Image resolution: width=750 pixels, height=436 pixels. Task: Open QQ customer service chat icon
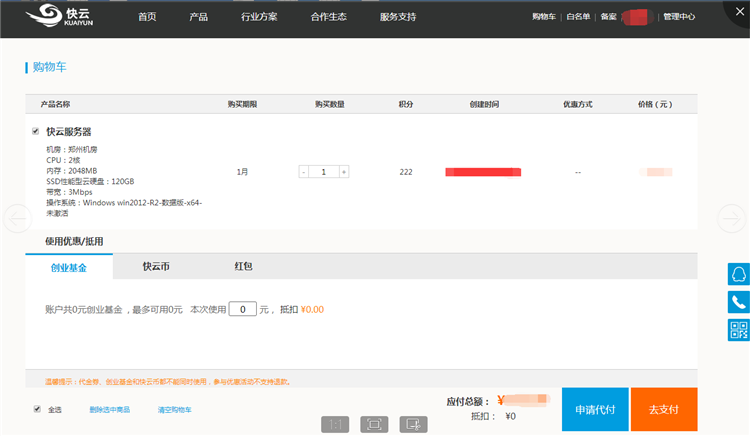pos(739,274)
